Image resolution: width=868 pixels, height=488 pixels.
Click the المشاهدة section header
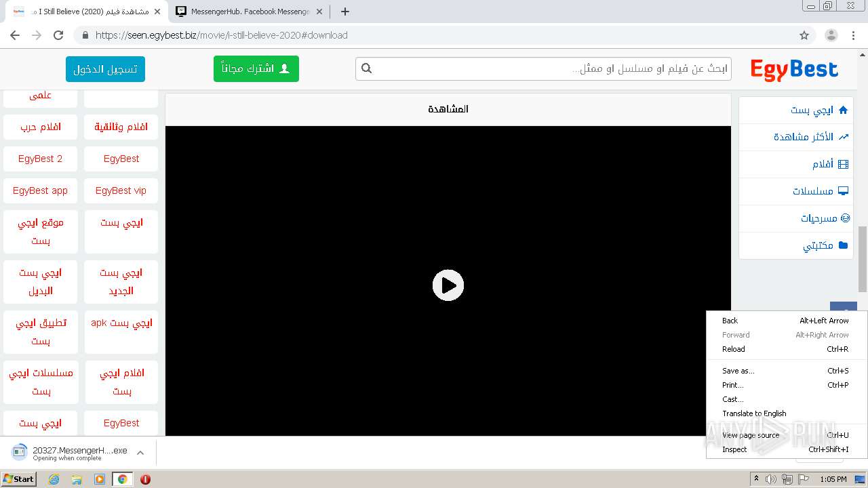[448, 109]
